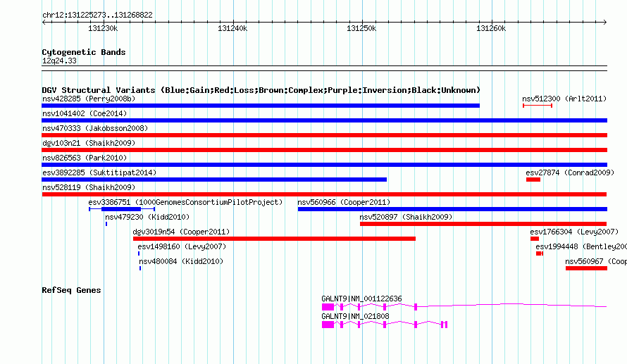This screenshot has height=364, width=627.
Task: Click the DGV Structural Variants track title
Action: (261, 90)
